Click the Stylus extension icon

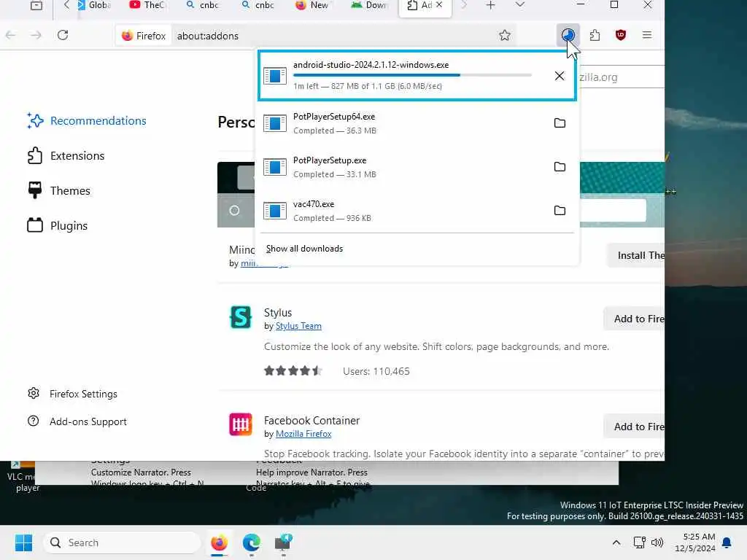click(x=241, y=317)
